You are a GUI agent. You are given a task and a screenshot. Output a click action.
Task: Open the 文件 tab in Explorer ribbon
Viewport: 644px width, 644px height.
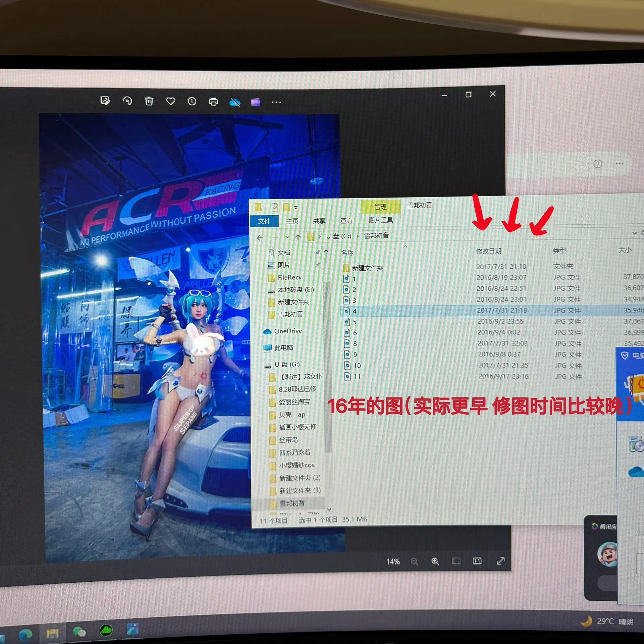pyautogui.click(x=264, y=221)
